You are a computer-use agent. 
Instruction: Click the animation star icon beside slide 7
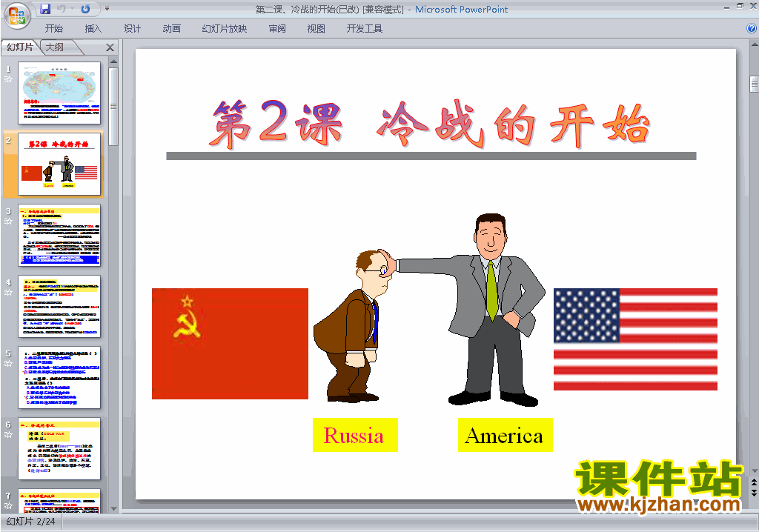pos(8,506)
